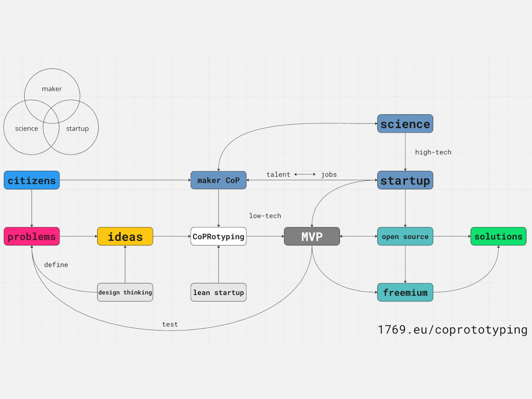The height and width of the screenshot is (399, 532).
Task: Click the yellow ideas box
Action: [125, 236]
